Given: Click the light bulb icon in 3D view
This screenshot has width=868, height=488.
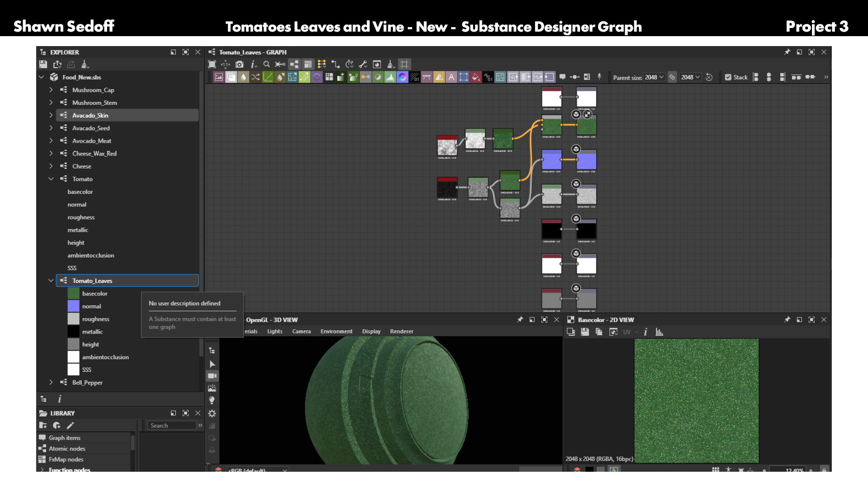Looking at the screenshot, I should click(212, 400).
